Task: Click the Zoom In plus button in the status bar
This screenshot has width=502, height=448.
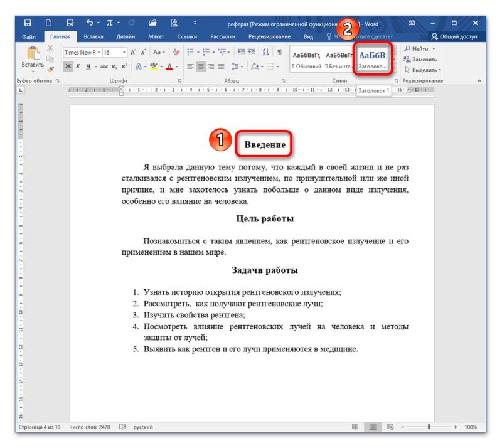Action: pos(456,427)
